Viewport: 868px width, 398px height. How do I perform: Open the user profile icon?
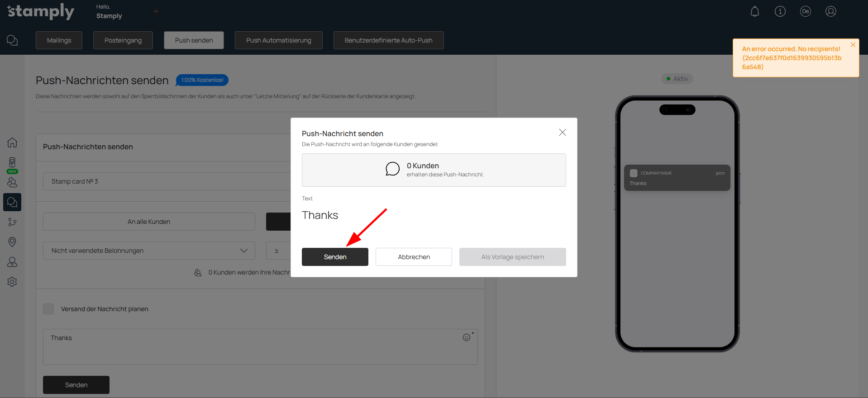830,12
